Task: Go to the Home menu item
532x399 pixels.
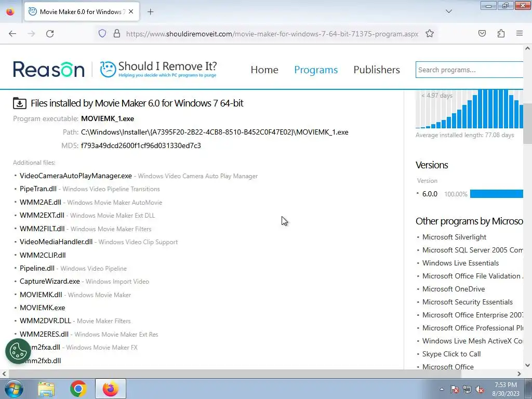Action: tap(264, 70)
